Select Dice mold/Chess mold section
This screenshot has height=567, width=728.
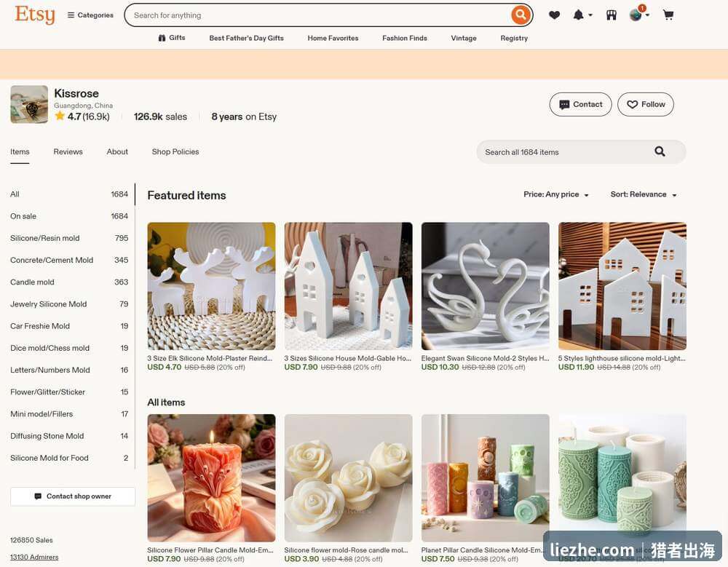(x=69, y=349)
